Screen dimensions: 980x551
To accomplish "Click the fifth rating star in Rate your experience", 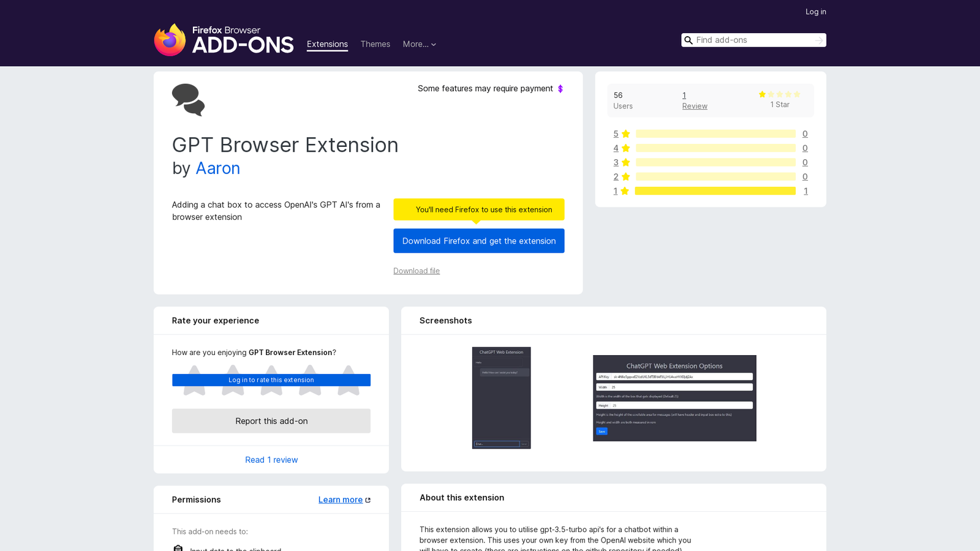I will pos(349,380).
